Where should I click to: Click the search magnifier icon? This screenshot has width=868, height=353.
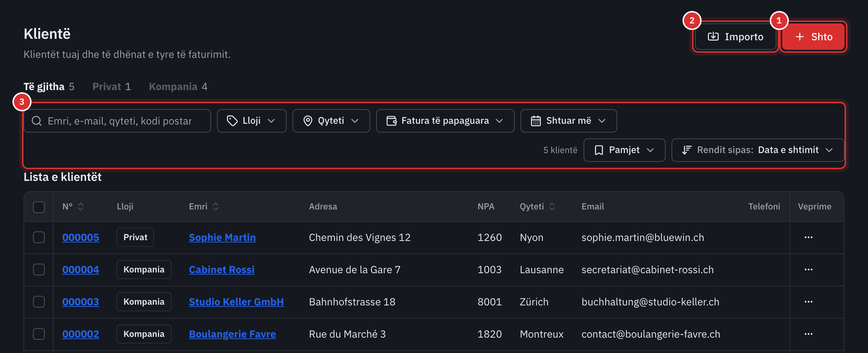click(x=37, y=121)
